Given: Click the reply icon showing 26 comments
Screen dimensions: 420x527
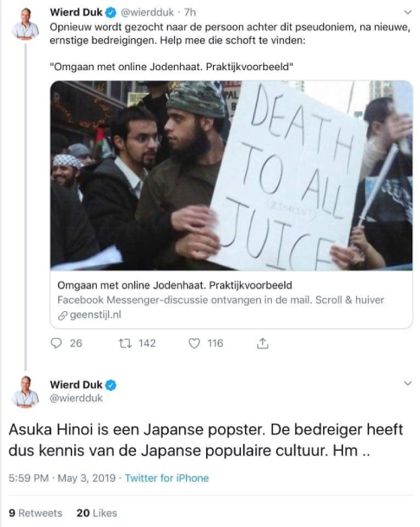Looking at the screenshot, I should point(56,343).
